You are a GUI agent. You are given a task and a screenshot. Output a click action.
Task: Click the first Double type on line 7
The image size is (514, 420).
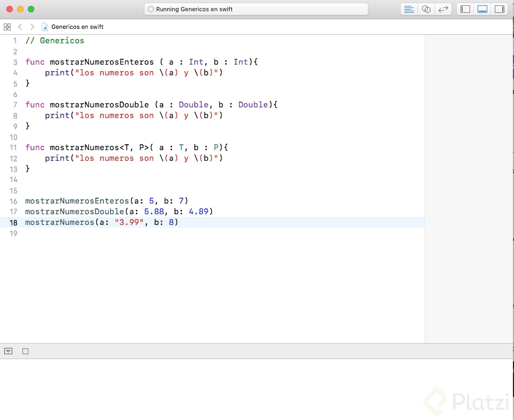(x=194, y=105)
